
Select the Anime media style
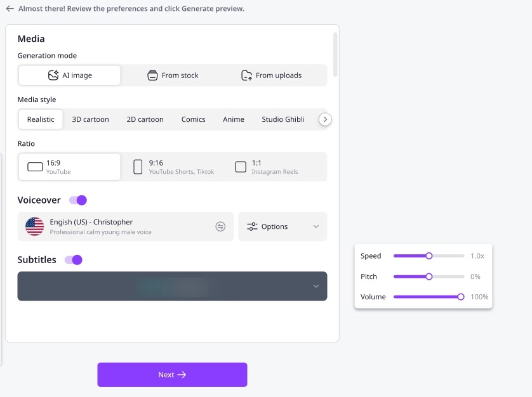tap(234, 119)
